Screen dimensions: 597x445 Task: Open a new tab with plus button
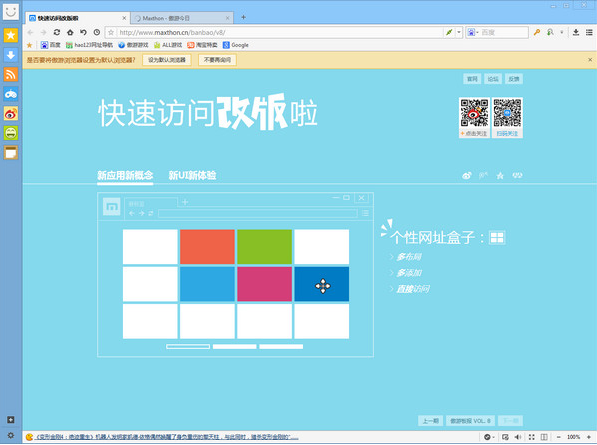tap(243, 17)
